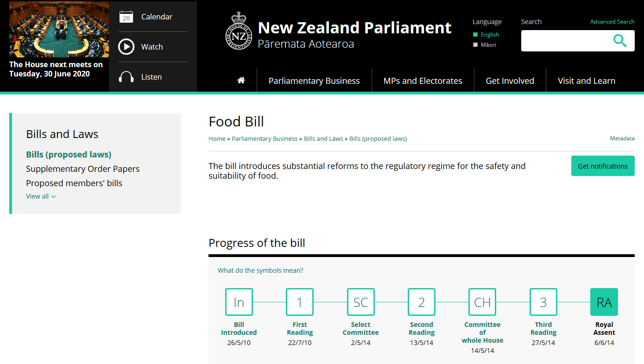Click the home icon in navigation
This screenshot has width=644, height=364.
click(x=241, y=81)
